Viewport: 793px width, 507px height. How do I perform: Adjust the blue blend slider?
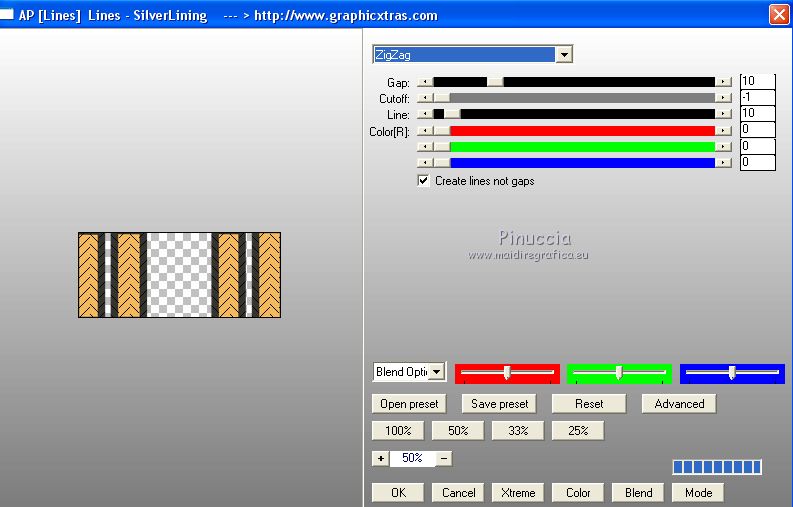(x=732, y=373)
